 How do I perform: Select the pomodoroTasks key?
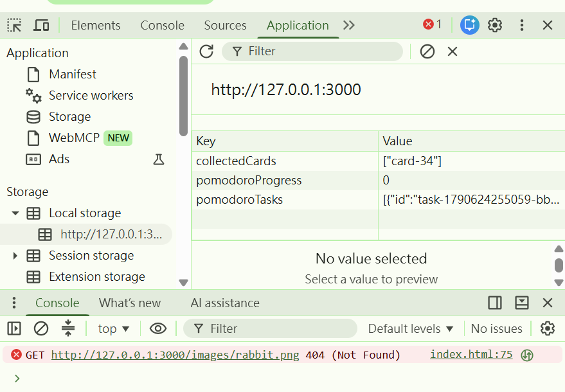239,200
